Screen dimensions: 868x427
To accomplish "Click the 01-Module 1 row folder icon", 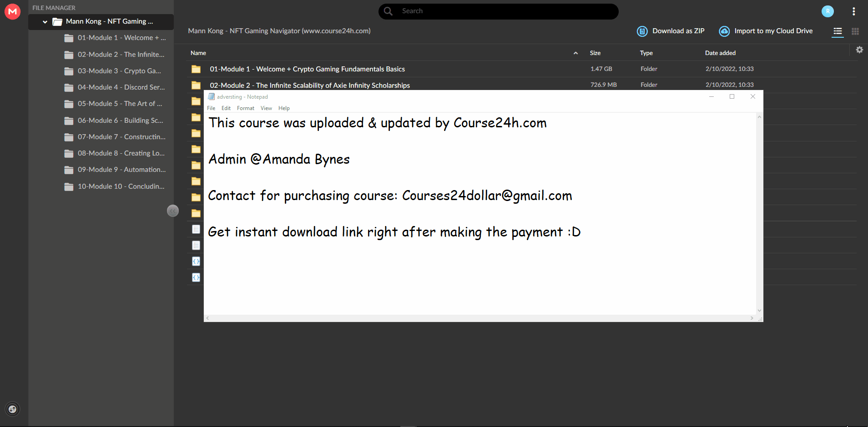I will (196, 69).
